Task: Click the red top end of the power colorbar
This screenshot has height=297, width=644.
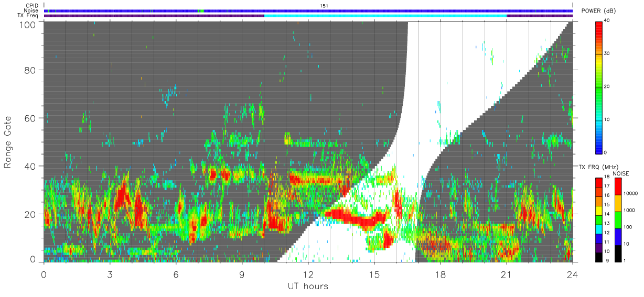Action: click(x=598, y=25)
